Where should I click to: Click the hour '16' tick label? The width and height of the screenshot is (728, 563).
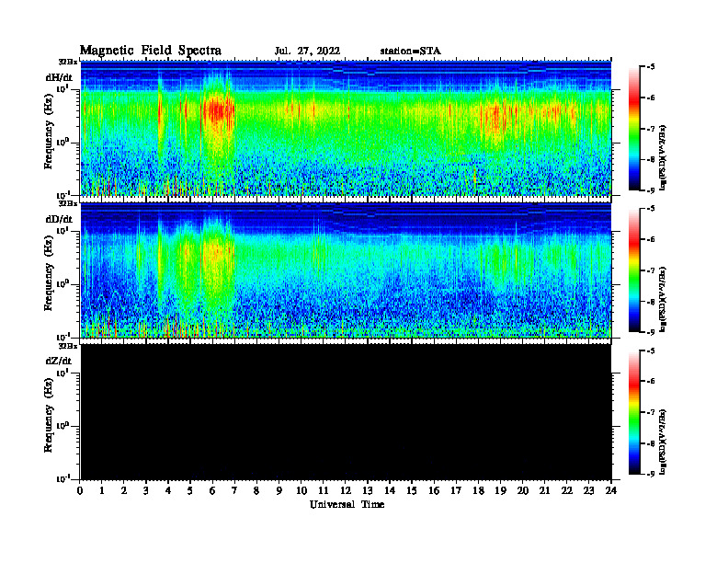click(x=434, y=491)
